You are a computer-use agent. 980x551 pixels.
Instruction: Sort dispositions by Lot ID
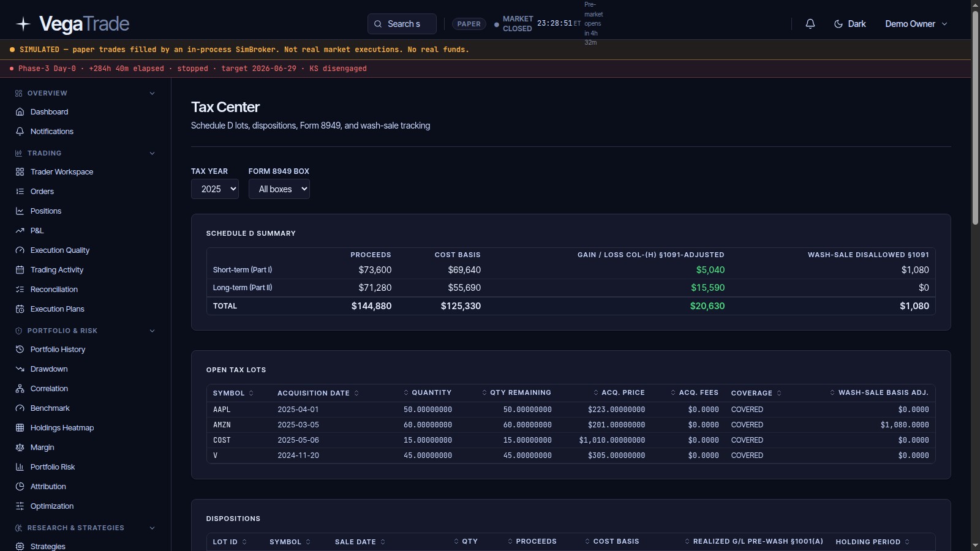tap(230, 542)
